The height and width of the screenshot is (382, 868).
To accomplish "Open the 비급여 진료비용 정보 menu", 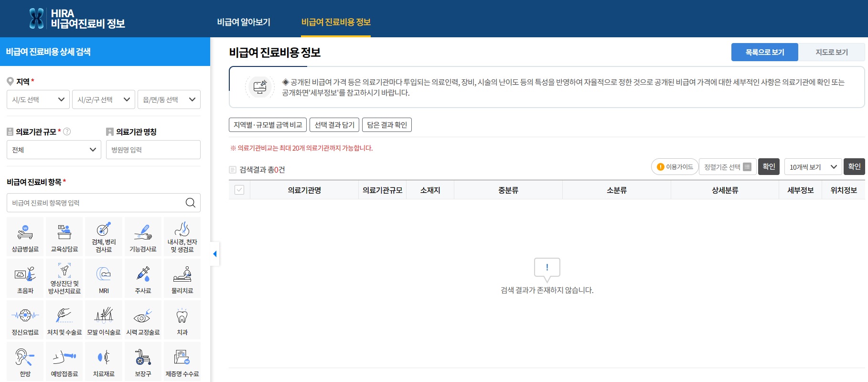I will pyautogui.click(x=336, y=22).
